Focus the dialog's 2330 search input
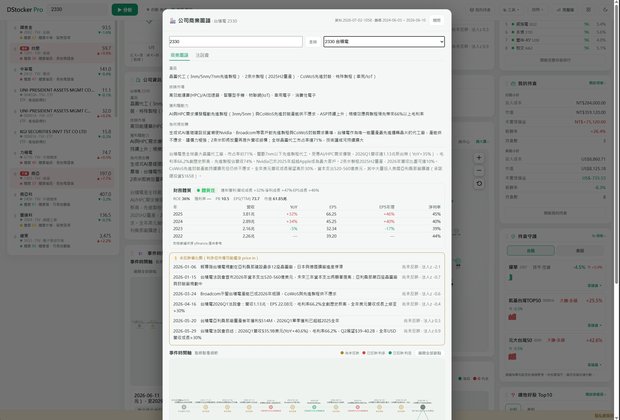This screenshot has width=620, height=420. tap(236, 42)
